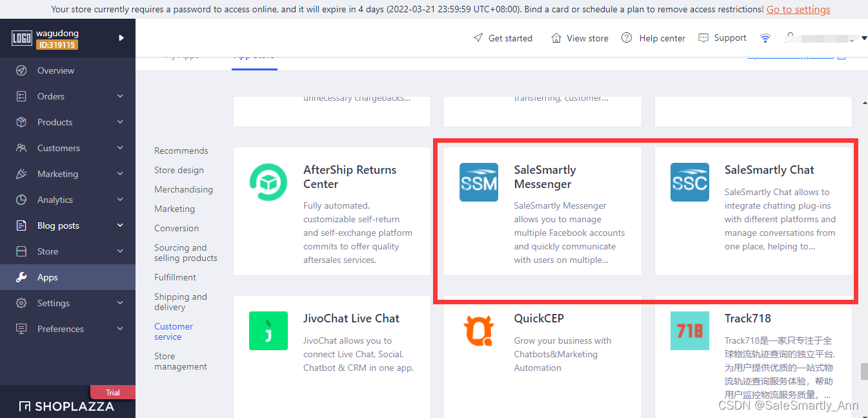This screenshot has height=418, width=868.
Task: Click the Products box icon
Action: tap(21, 122)
